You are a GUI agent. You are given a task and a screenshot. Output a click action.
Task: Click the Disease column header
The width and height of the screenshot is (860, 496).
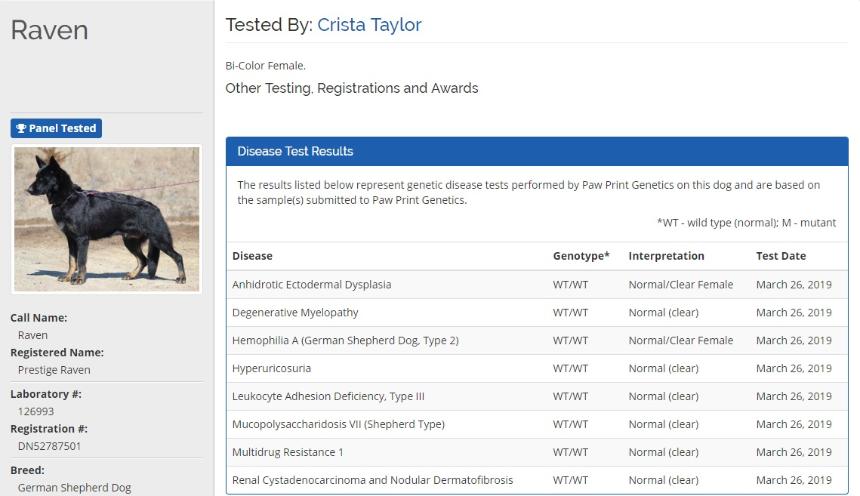(252, 256)
